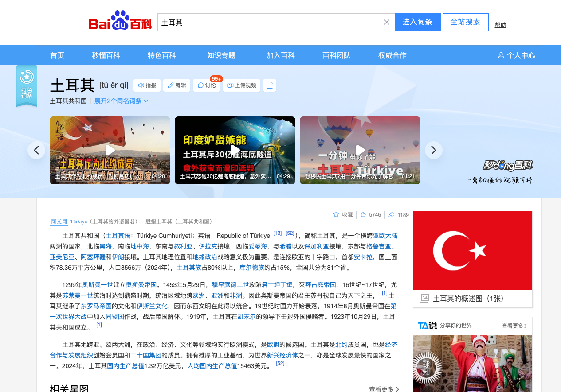Viewport: 561px width, 392px height.
Task: Click the plus icon next to 上传视频
Action: pos(270,85)
